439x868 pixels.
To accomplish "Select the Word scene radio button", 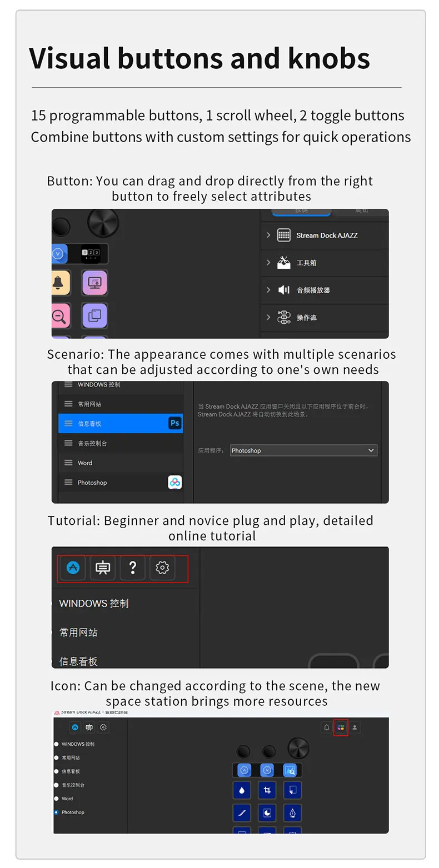I will [56, 799].
